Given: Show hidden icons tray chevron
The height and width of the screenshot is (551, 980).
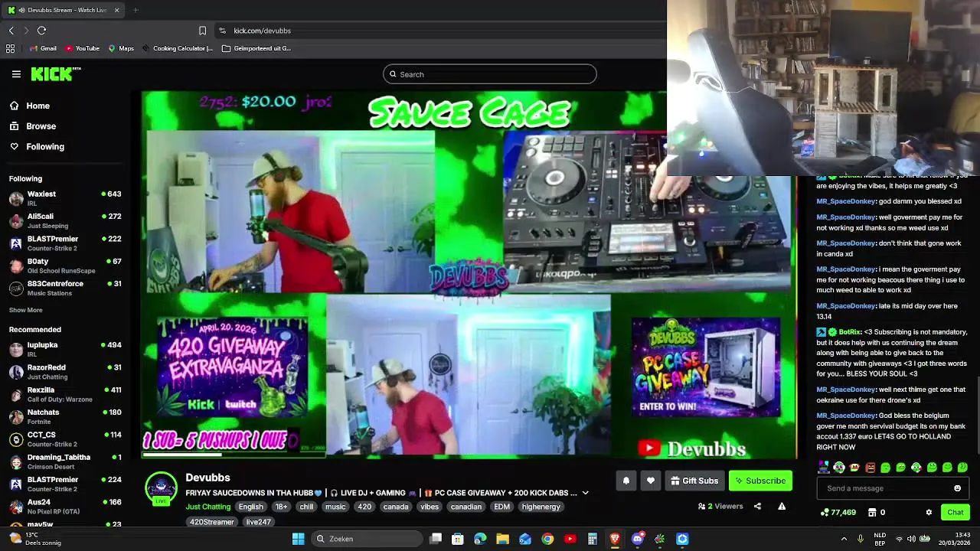Looking at the screenshot, I should point(844,539).
